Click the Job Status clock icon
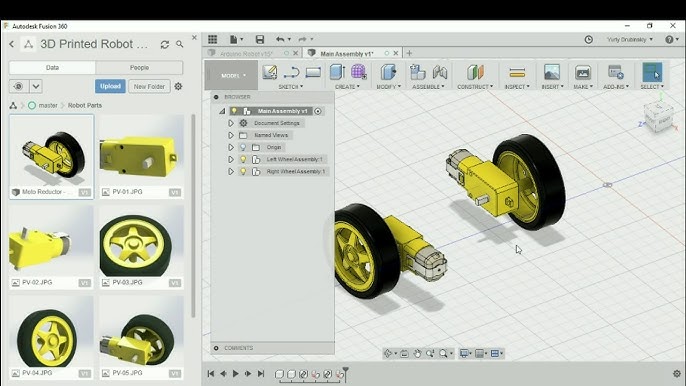Viewport: 686px width, 386px height. [588, 39]
